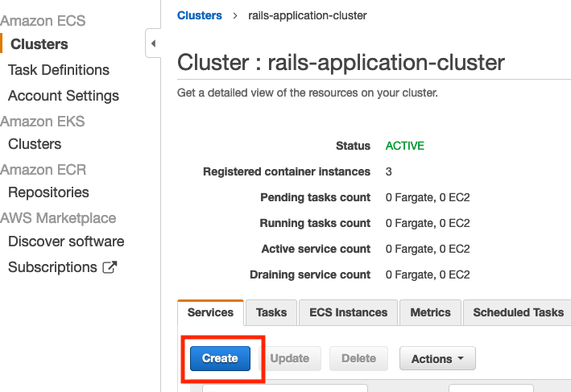Click the Draining service count value
Screen dimensions: 571x392
428,274
